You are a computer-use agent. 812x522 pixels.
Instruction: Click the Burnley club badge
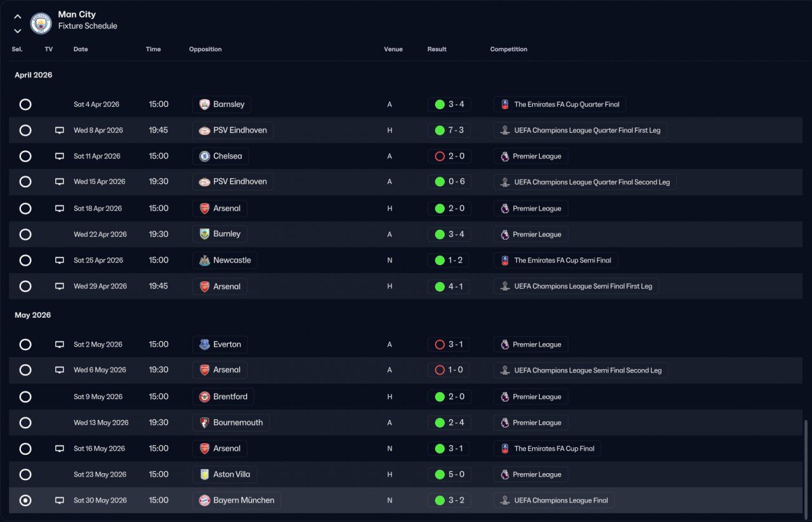click(x=204, y=234)
